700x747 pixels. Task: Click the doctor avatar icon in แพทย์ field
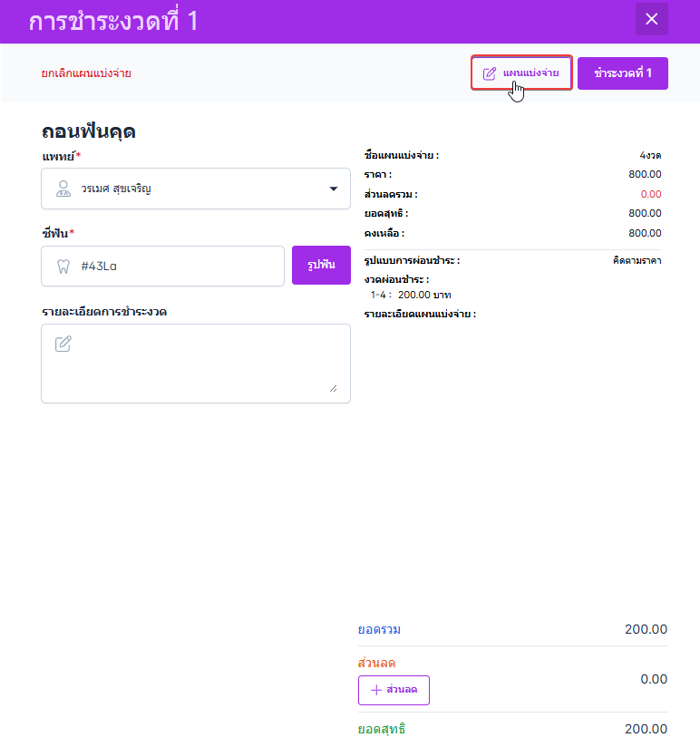click(63, 189)
